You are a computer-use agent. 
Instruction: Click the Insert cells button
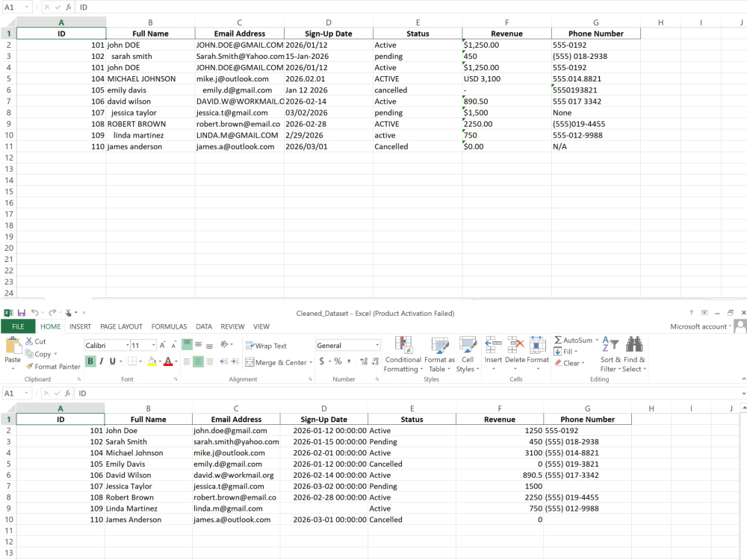[x=493, y=353]
